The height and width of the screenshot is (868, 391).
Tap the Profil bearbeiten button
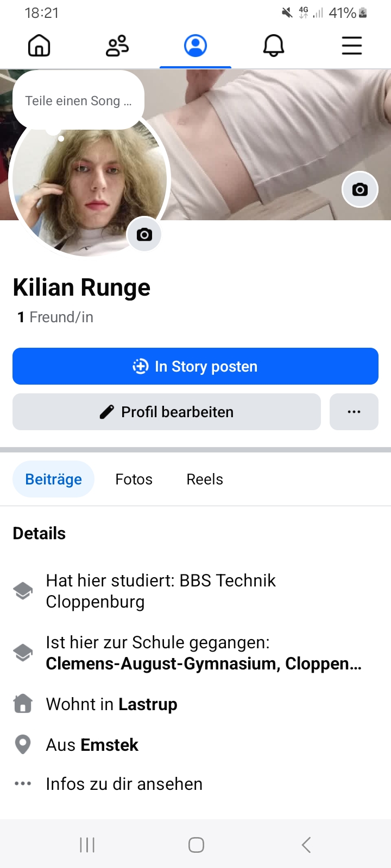(x=167, y=412)
